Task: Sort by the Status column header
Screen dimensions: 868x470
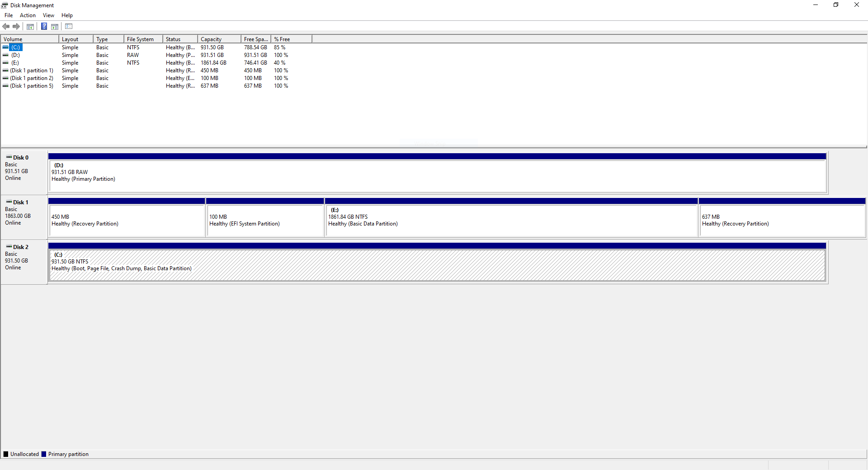Action: pos(180,39)
